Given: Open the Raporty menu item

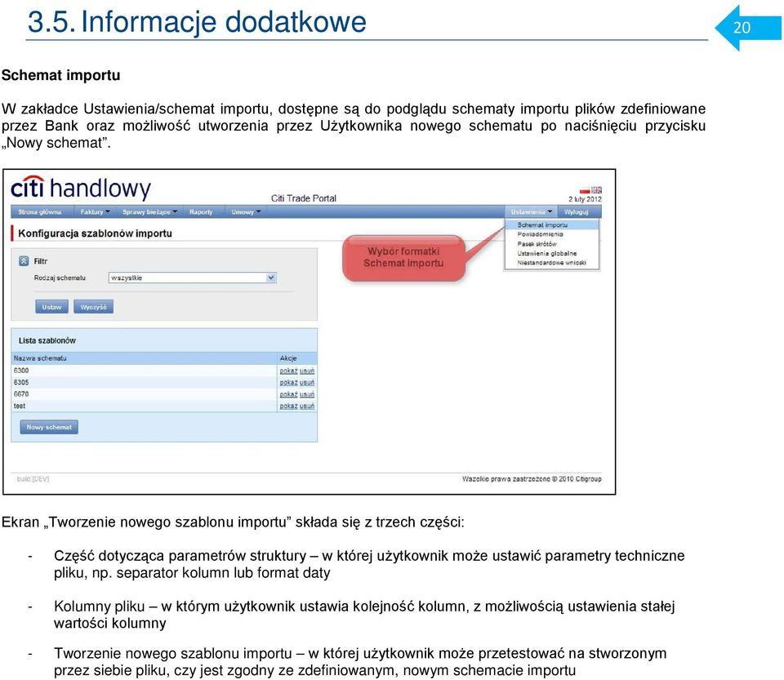Looking at the screenshot, I should (x=201, y=212).
